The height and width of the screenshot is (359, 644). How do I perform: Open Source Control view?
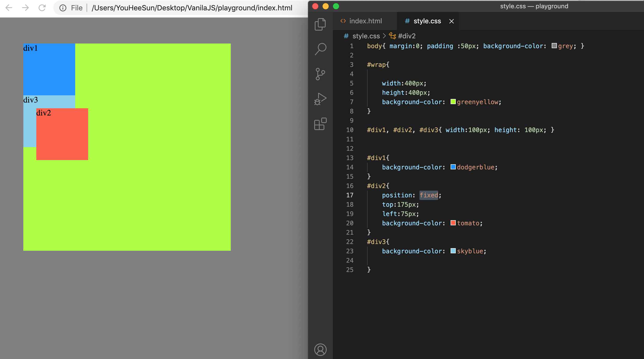pyautogui.click(x=320, y=74)
